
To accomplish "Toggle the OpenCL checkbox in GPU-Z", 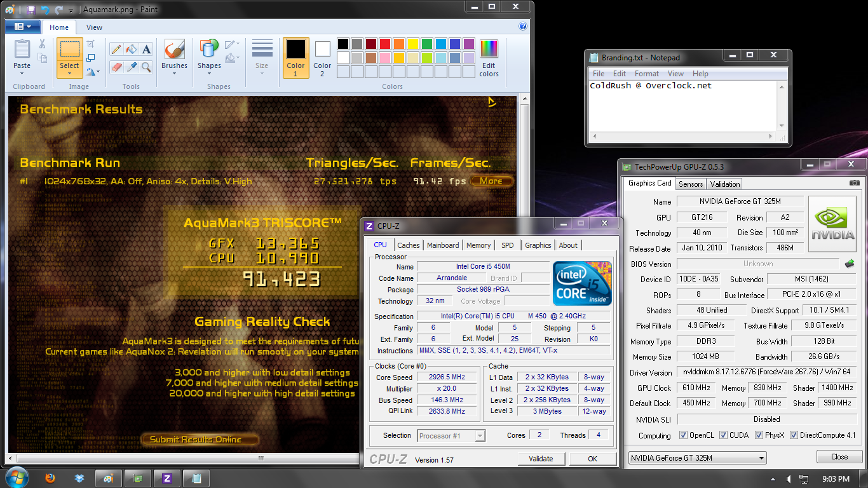I will (x=683, y=435).
